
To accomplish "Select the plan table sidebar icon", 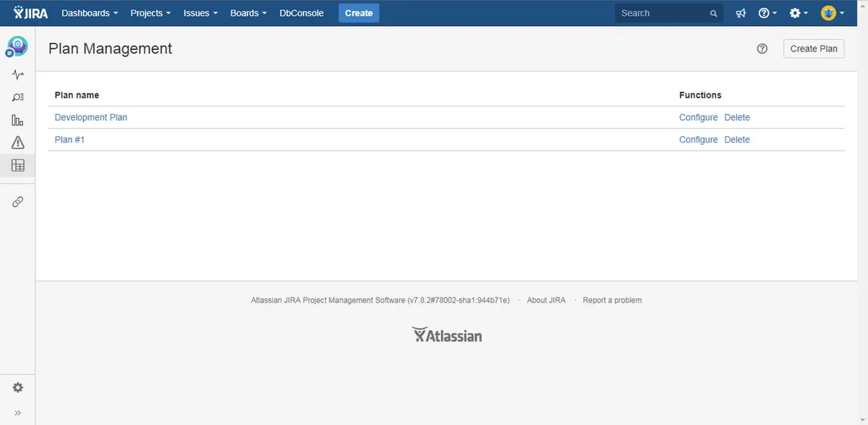I will 18,165.
